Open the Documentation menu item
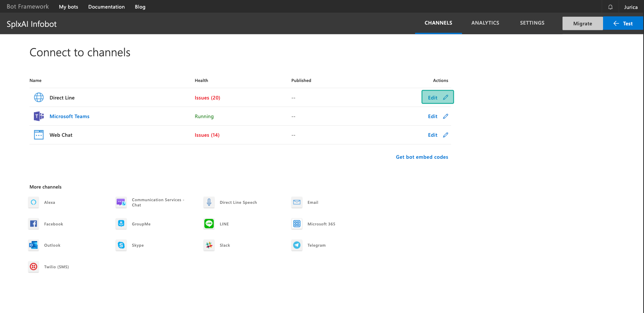 pos(106,7)
